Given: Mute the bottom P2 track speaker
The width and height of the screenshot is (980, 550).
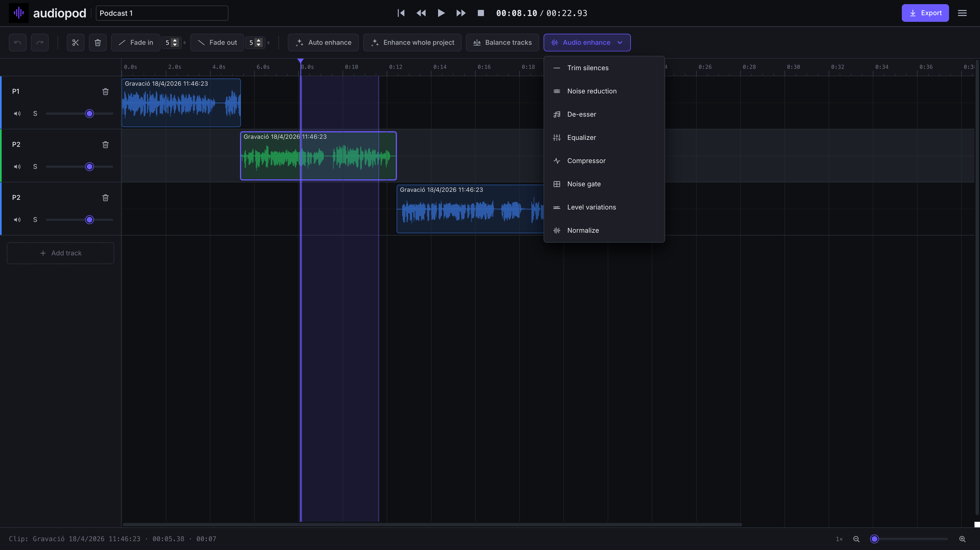Looking at the screenshot, I should coord(17,220).
